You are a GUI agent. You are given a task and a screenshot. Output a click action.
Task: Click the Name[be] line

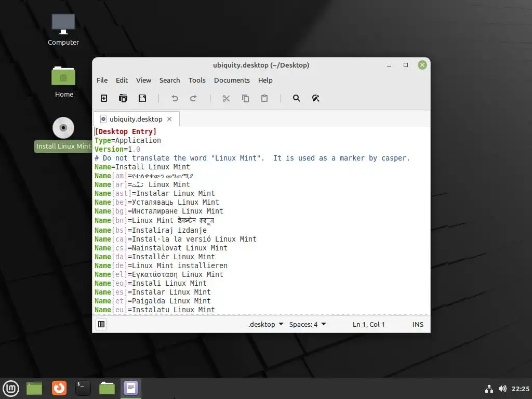157,202
